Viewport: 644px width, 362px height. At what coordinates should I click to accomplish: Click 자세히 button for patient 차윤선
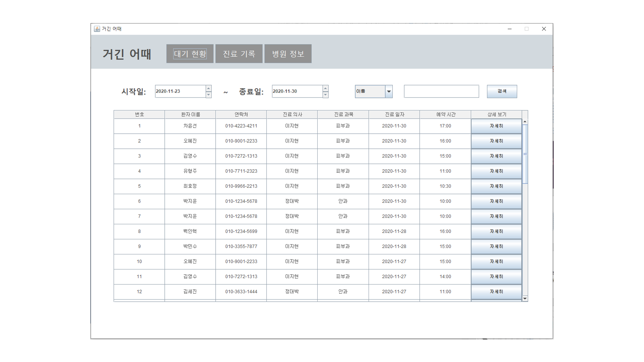coord(496,126)
